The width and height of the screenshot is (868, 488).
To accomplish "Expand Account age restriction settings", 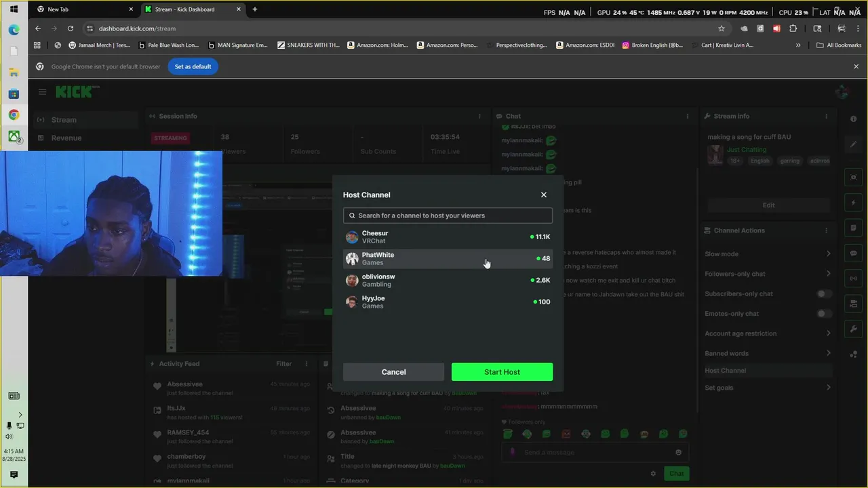I will 768,333.
